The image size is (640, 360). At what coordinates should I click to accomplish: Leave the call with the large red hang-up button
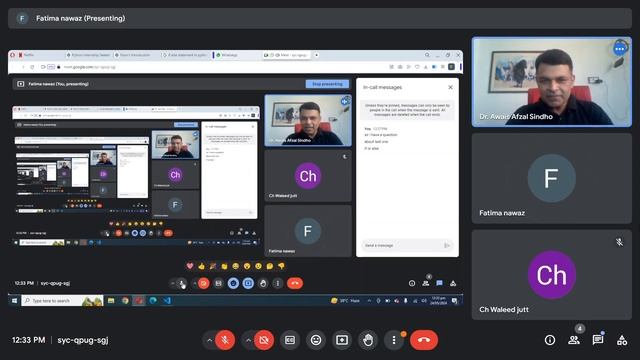coord(424,340)
